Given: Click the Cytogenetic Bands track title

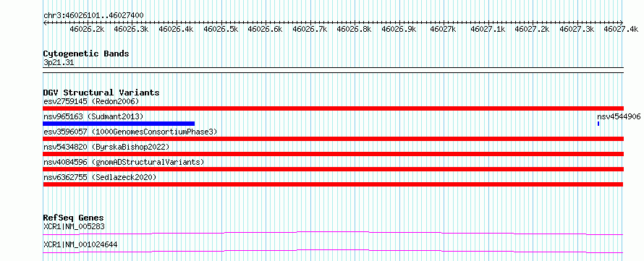Looking at the screenshot, I should coord(86,54).
